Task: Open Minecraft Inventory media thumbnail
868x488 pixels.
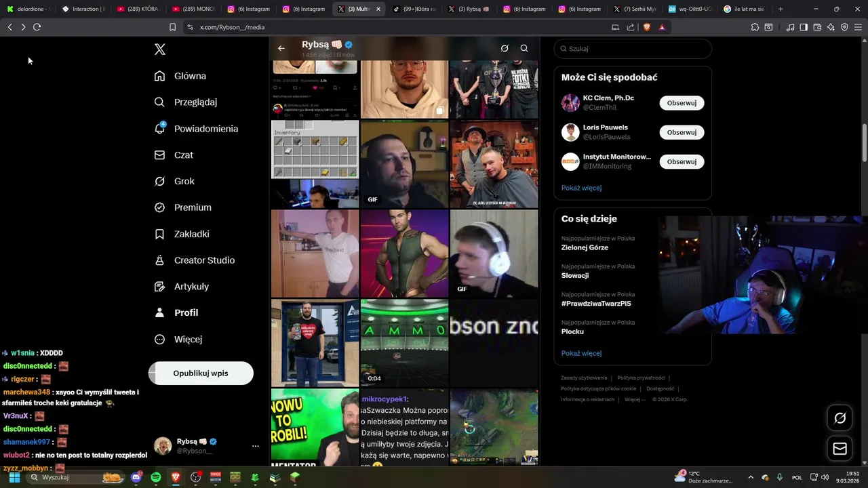Action: tap(315, 164)
